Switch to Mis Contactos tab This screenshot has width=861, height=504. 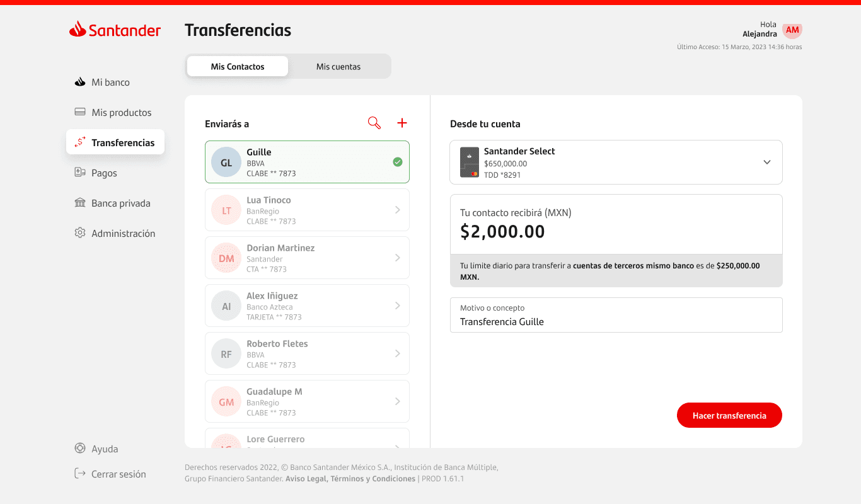(238, 66)
